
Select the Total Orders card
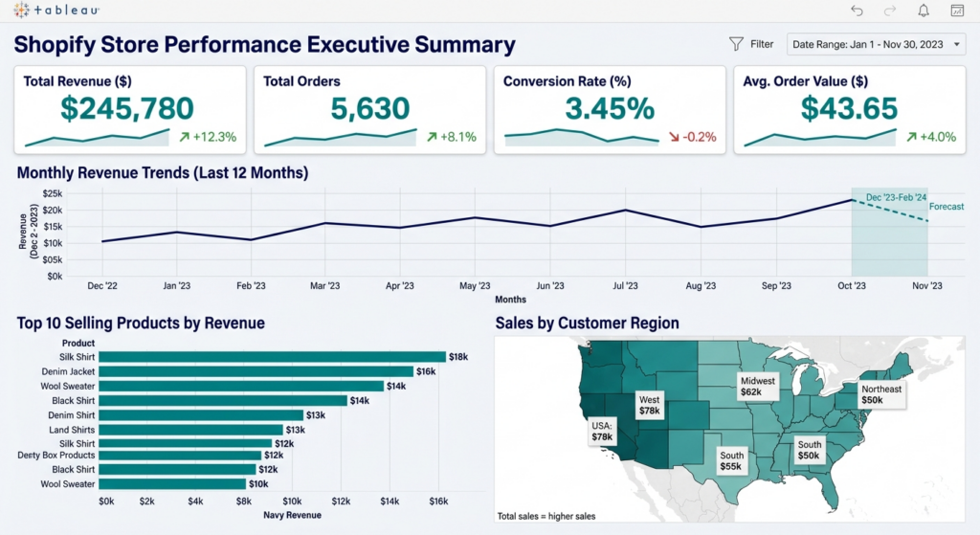tap(369, 109)
